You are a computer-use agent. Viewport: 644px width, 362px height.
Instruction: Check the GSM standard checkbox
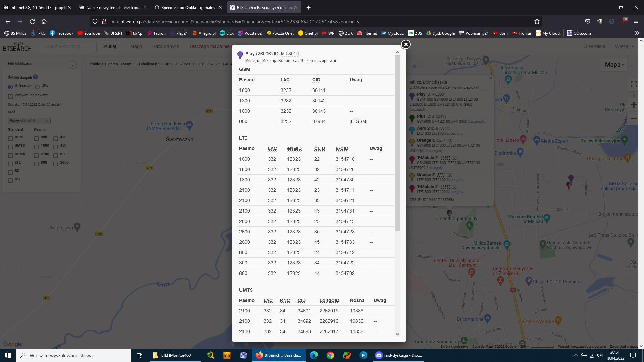[x=10, y=139]
